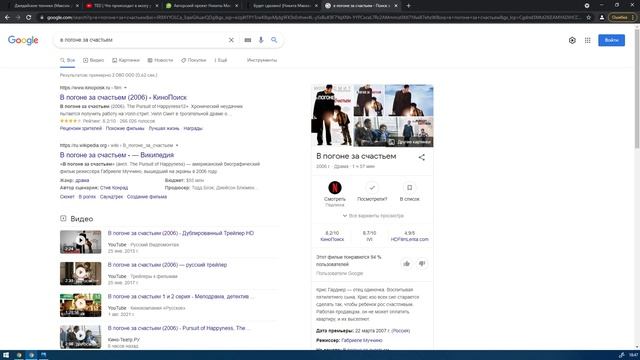Start voice search with the microphone icon

coord(261,40)
